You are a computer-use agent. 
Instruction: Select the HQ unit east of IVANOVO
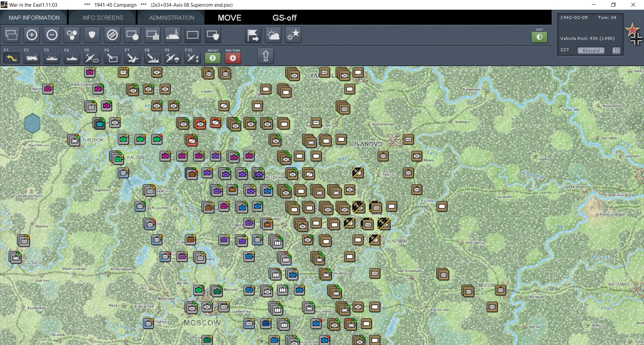[408, 139]
